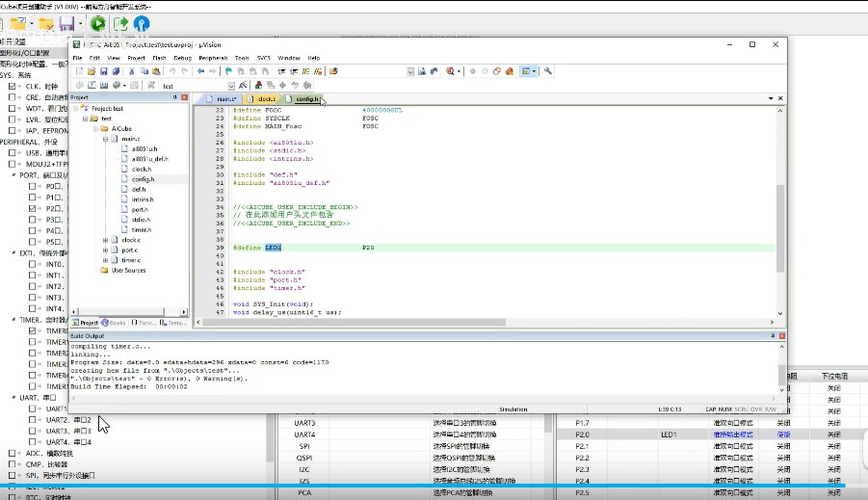Click the Navigate Backward blue arrow

tap(200, 71)
